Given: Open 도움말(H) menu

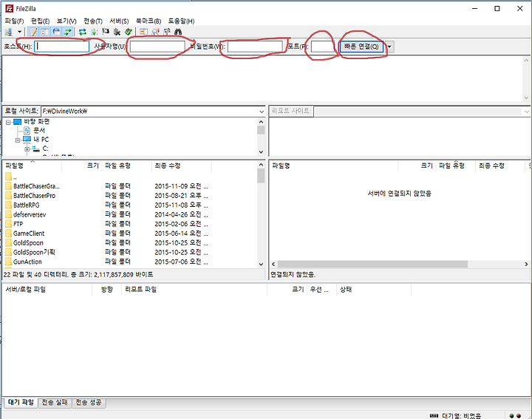Looking at the screenshot, I should click(181, 21).
